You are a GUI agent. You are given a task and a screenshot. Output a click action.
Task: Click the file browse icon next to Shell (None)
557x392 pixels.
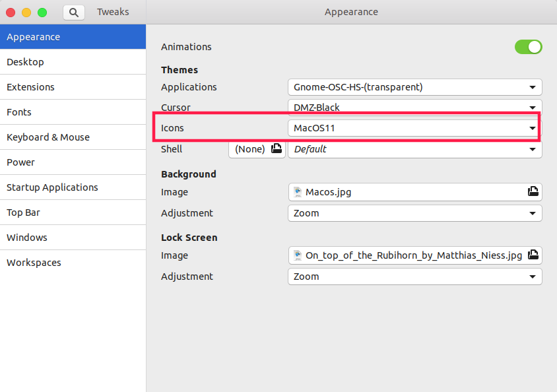pyautogui.click(x=277, y=148)
